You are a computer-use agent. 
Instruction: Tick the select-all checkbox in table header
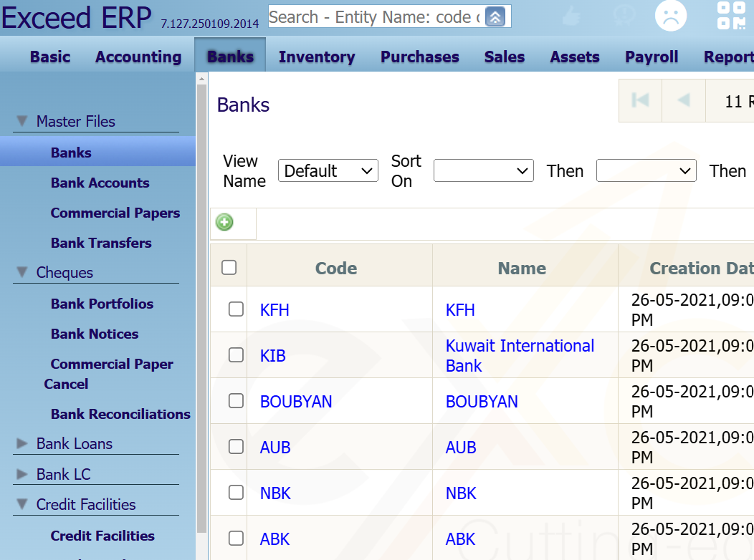(229, 268)
